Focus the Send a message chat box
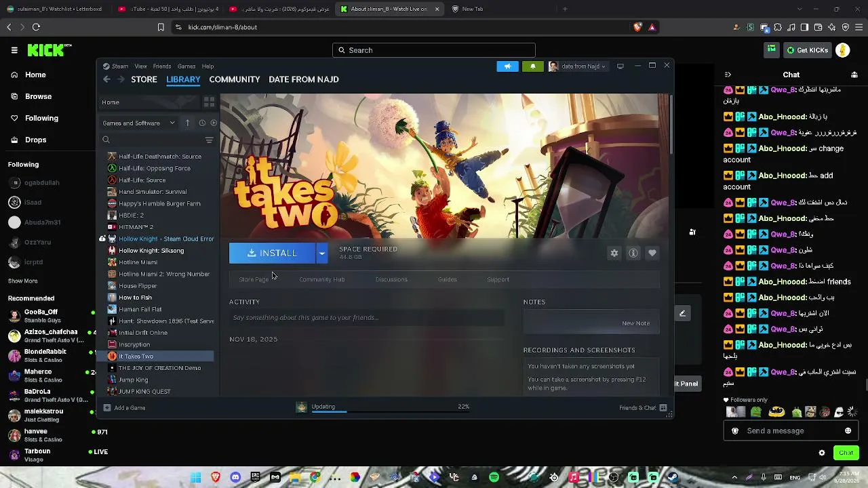The width and height of the screenshot is (868, 488). [791, 431]
